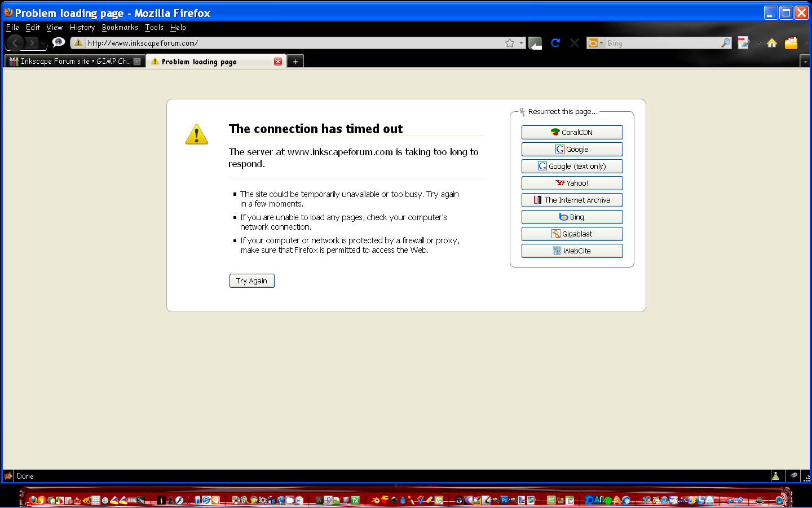The width and height of the screenshot is (812, 508).
Task: Switch to the Inkscape Forum site tab
Action: pyautogui.click(x=74, y=61)
